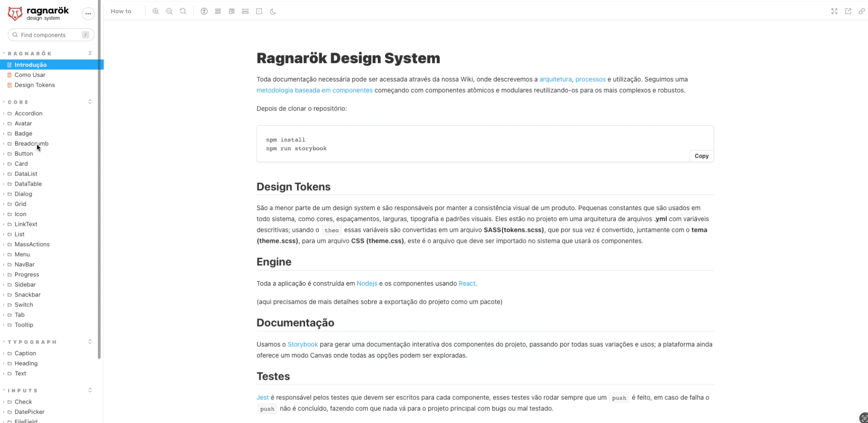Viewport: 868px width, 423px height.
Task: Open the accessibility vision simulator icon
Action: tap(204, 12)
